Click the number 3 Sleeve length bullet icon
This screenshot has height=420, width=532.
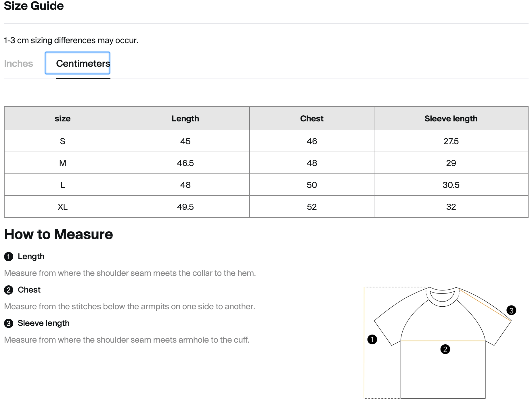pyautogui.click(x=9, y=323)
